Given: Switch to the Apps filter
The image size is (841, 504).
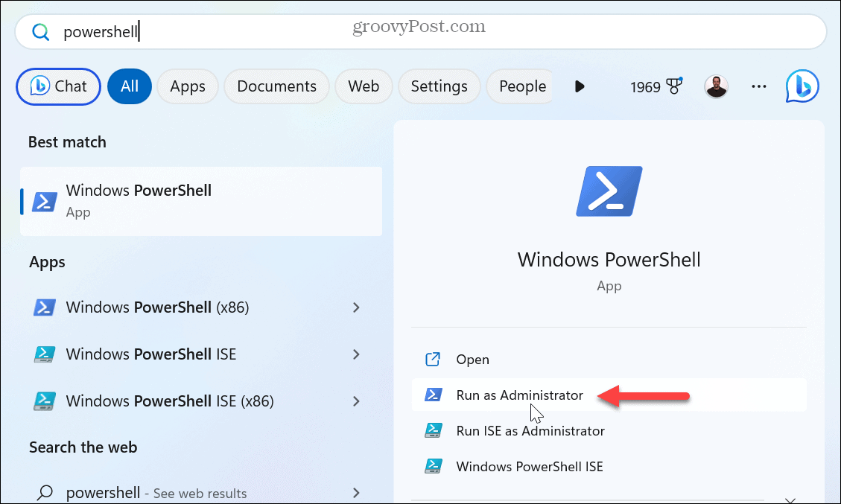Looking at the screenshot, I should pos(188,86).
